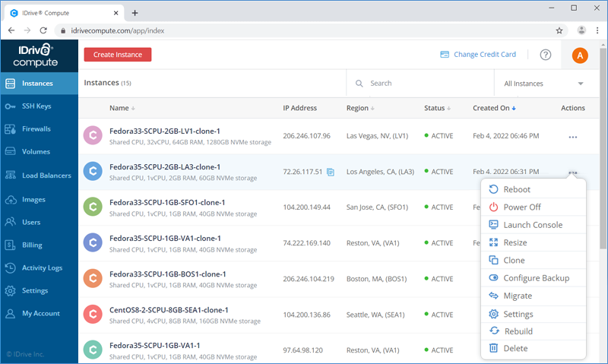Open the orange account avatar menu
This screenshot has height=364, width=608.
(580, 55)
